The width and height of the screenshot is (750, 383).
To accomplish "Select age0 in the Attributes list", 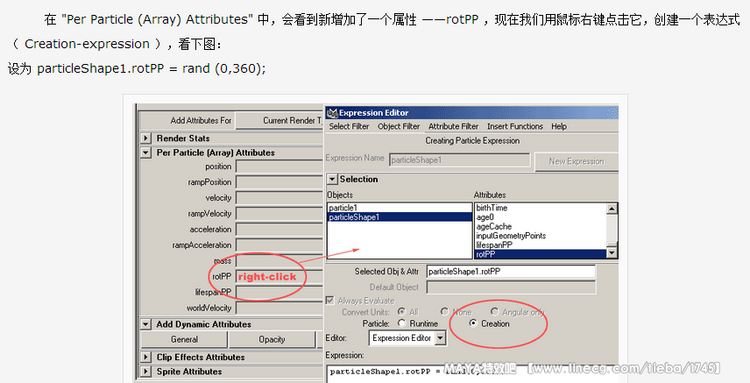I will pos(540,217).
